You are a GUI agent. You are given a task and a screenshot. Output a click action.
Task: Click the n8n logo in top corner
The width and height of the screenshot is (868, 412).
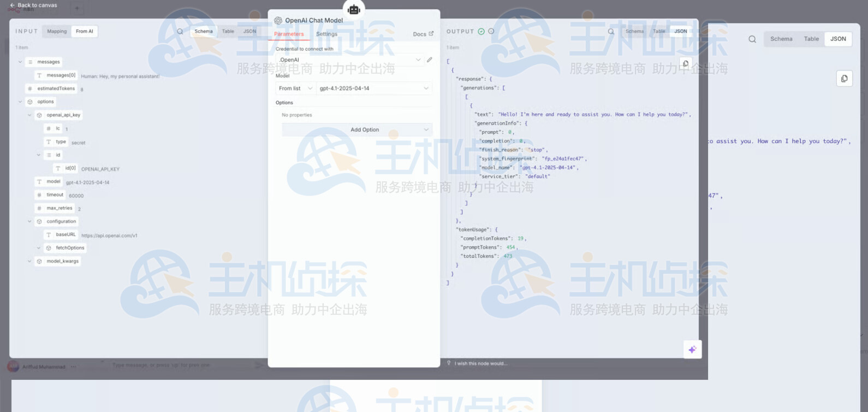click(x=21, y=9)
